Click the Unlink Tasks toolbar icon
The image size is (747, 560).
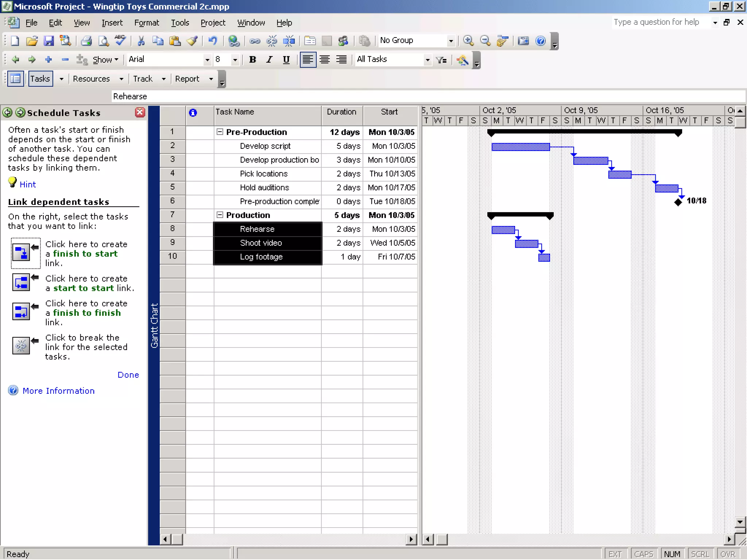(x=272, y=41)
